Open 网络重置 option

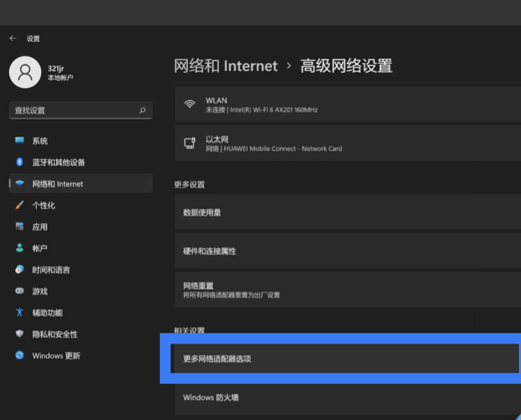[347, 290]
